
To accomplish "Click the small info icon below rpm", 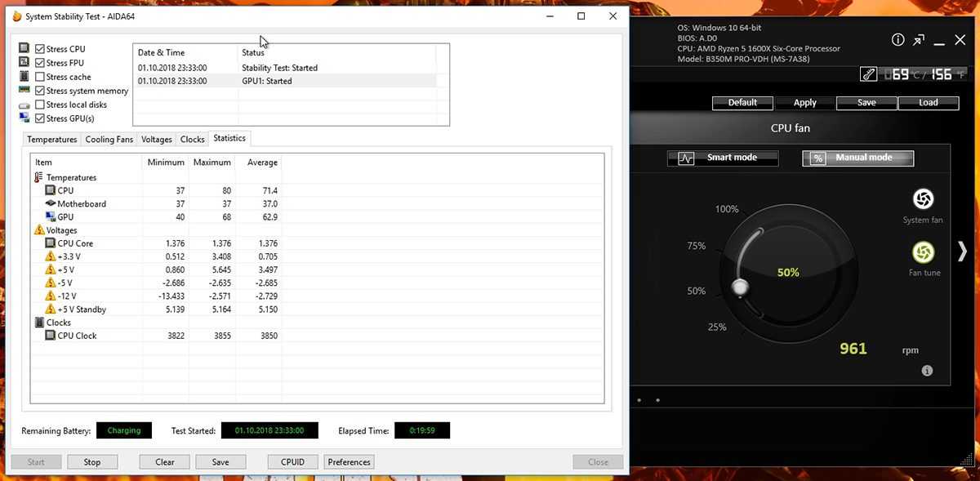I will [x=927, y=371].
